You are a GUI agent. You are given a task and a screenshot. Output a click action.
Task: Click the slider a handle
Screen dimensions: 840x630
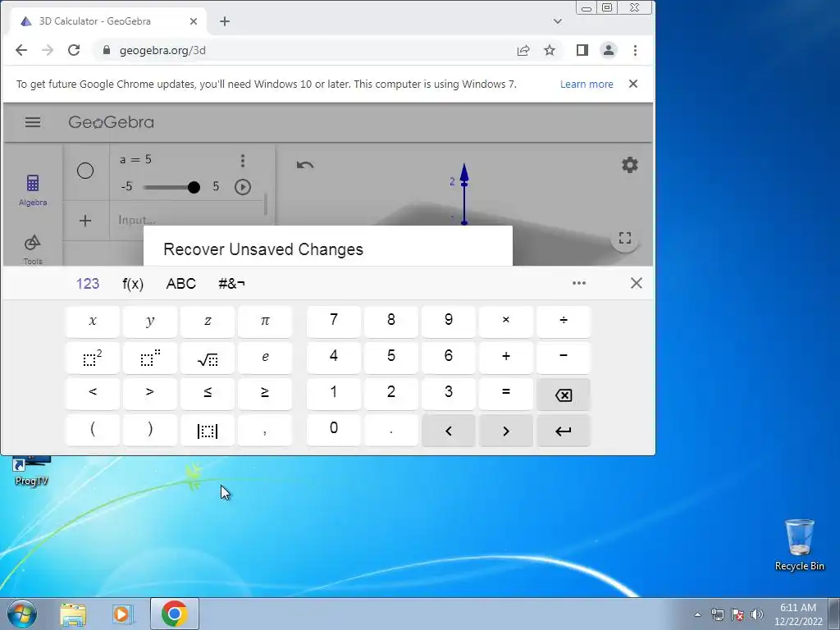tap(194, 187)
